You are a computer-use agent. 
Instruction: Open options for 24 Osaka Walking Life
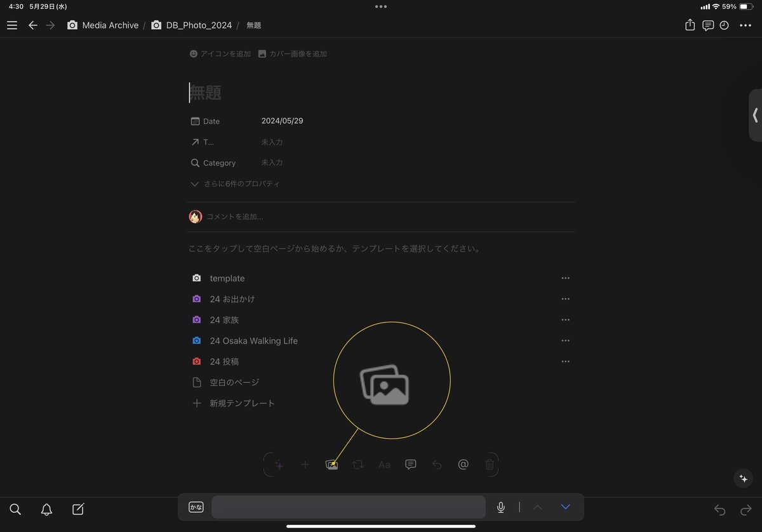(565, 341)
